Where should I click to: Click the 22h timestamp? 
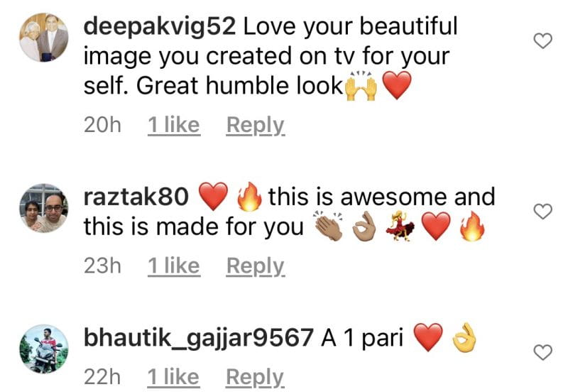click(x=102, y=378)
